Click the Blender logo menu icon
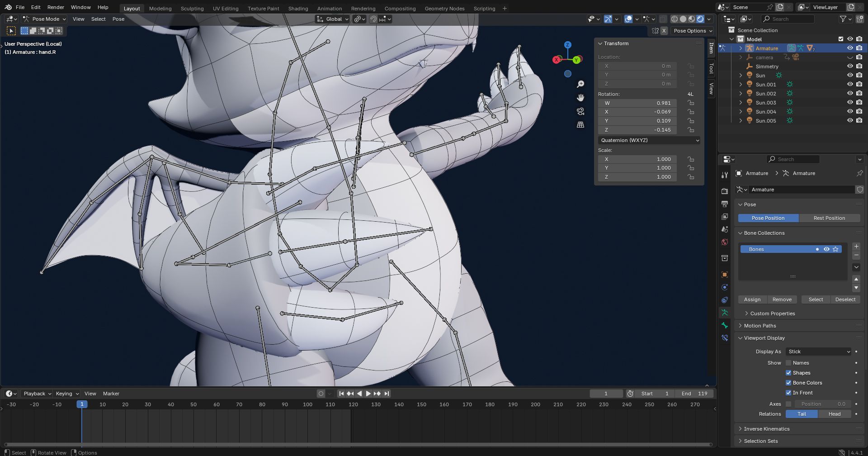 click(8, 7)
